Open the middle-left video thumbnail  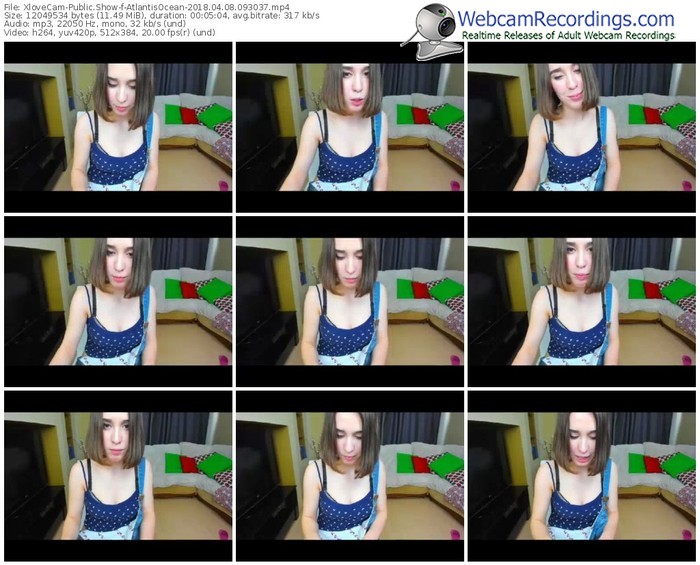116,302
